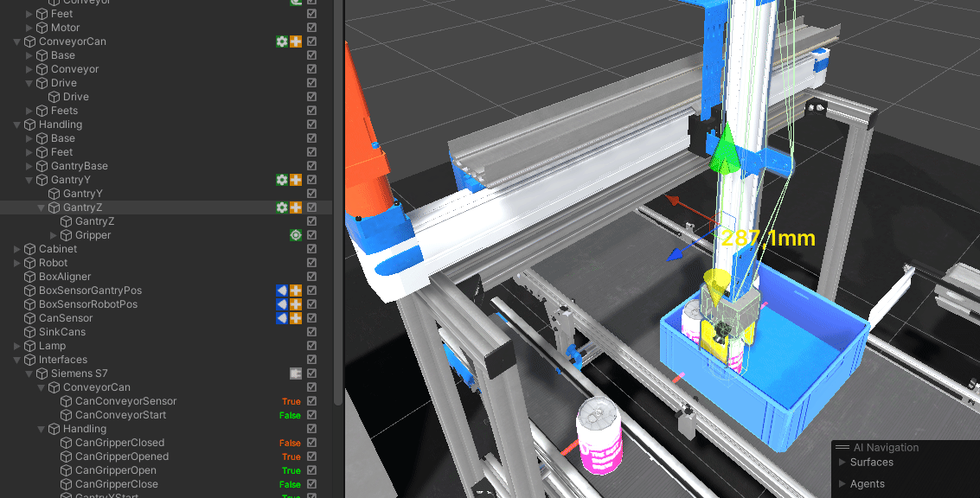Toggle the checkbox for the Lamp object

tap(311, 346)
